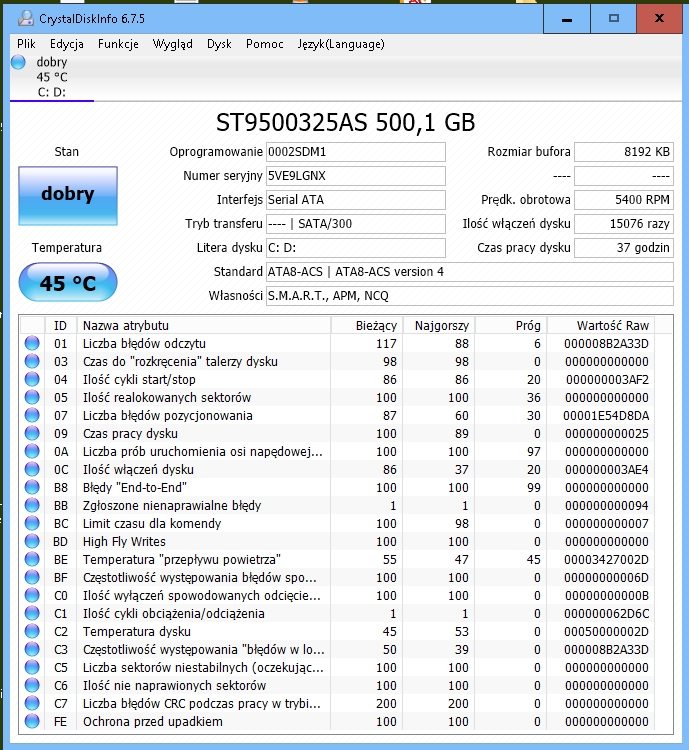689x750 pixels.
Task: Click the 5400 RPM field
Action: point(624,200)
